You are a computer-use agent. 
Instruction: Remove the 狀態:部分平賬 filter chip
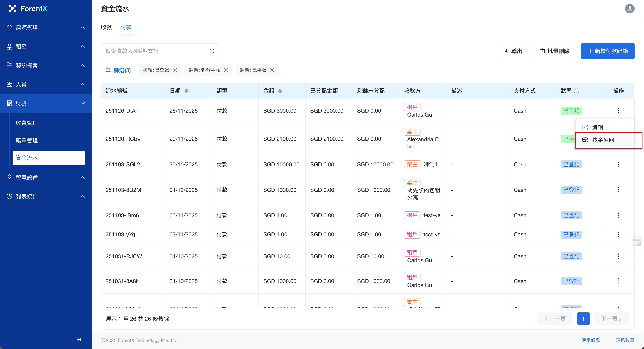[x=226, y=70]
